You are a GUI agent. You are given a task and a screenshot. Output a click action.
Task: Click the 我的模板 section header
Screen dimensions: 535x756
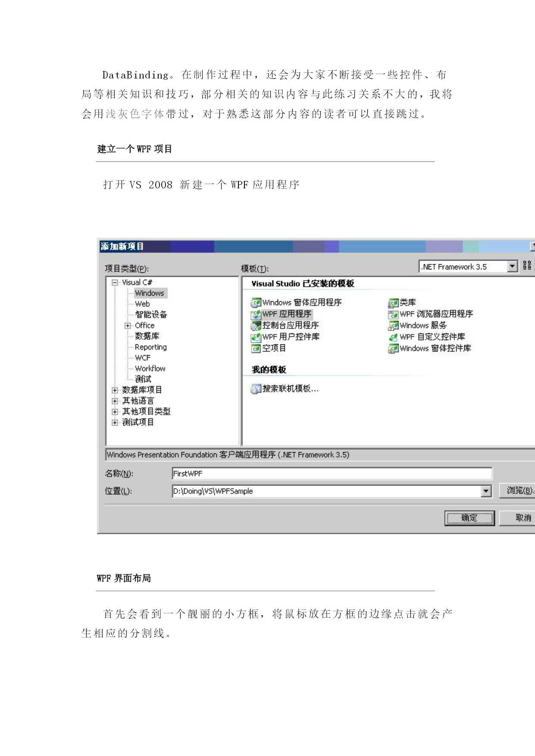269,370
